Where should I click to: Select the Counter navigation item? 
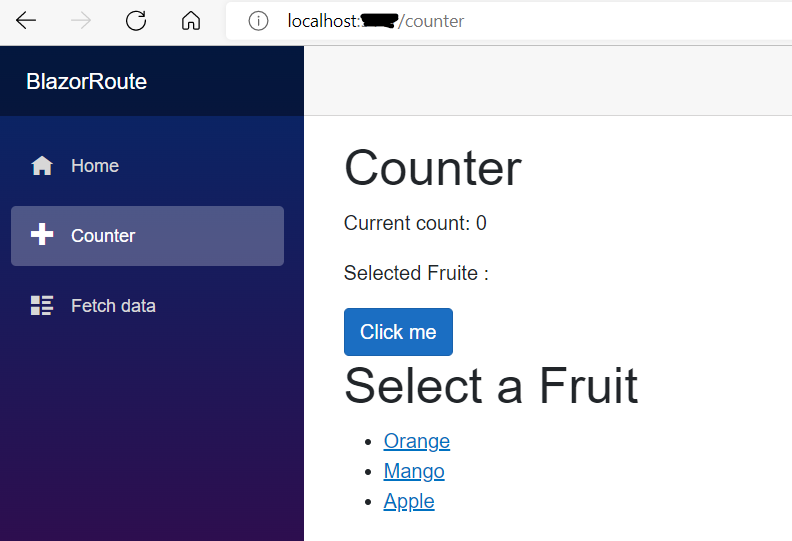[x=147, y=236]
